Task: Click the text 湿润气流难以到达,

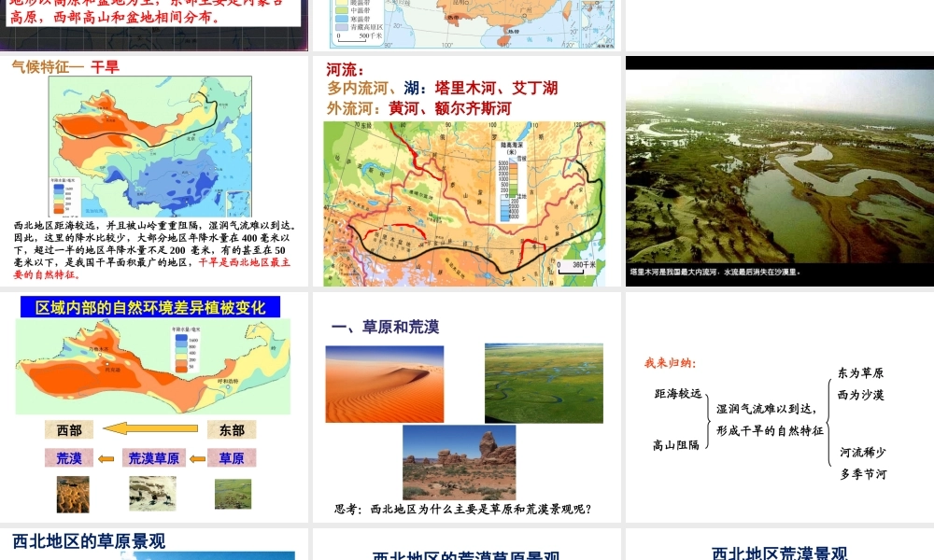Action: point(767,409)
